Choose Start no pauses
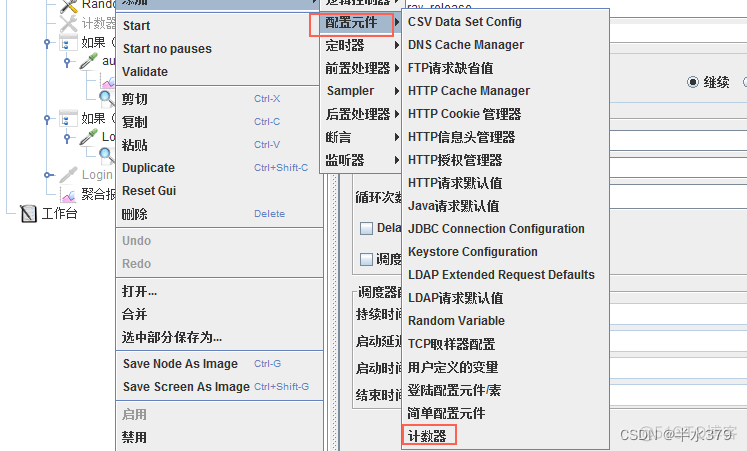 [219, 49]
